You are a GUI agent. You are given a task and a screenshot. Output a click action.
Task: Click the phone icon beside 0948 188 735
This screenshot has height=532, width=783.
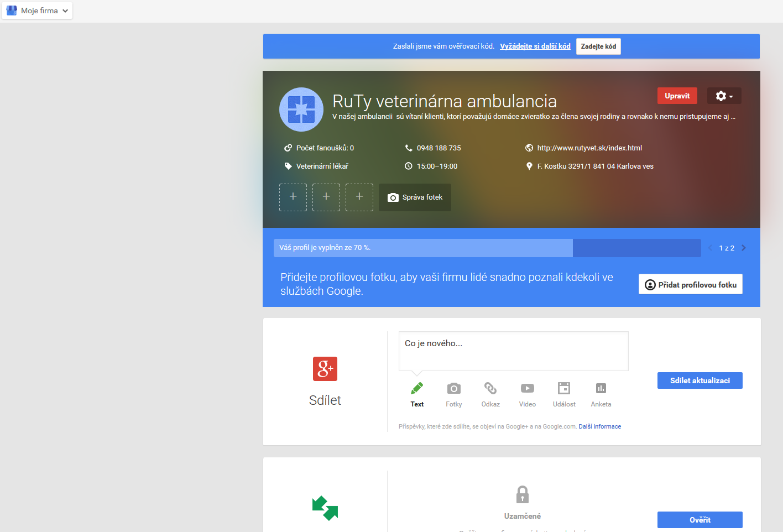(x=409, y=148)
